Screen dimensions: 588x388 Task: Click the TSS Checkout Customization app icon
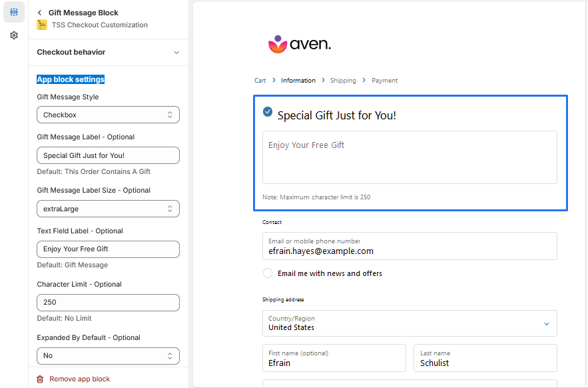coord(42,25)
